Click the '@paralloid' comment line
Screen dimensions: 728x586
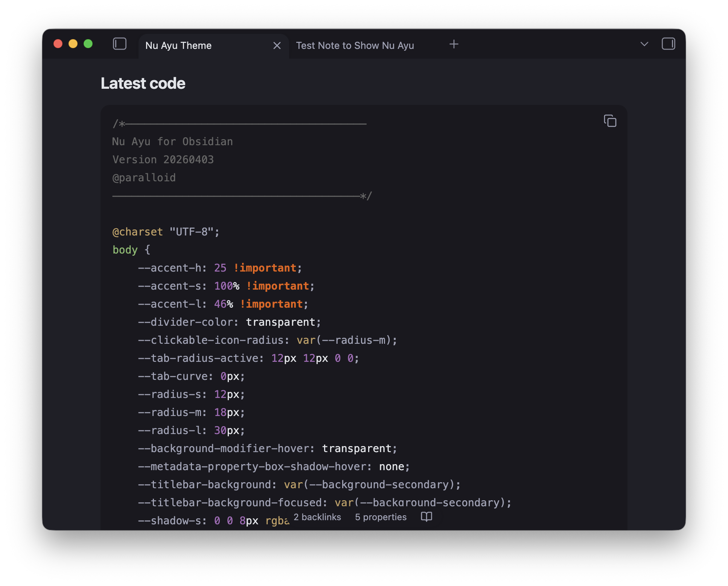coord(144,178)
